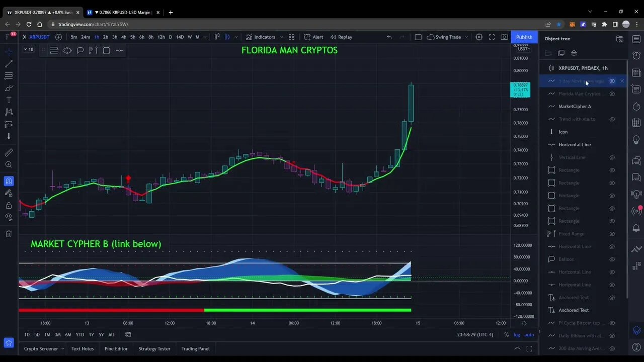The height and width of the screenshot is (362, 644).
Task: Expand the Crypto Screener dropdown arrow
Action: point(63,348)
